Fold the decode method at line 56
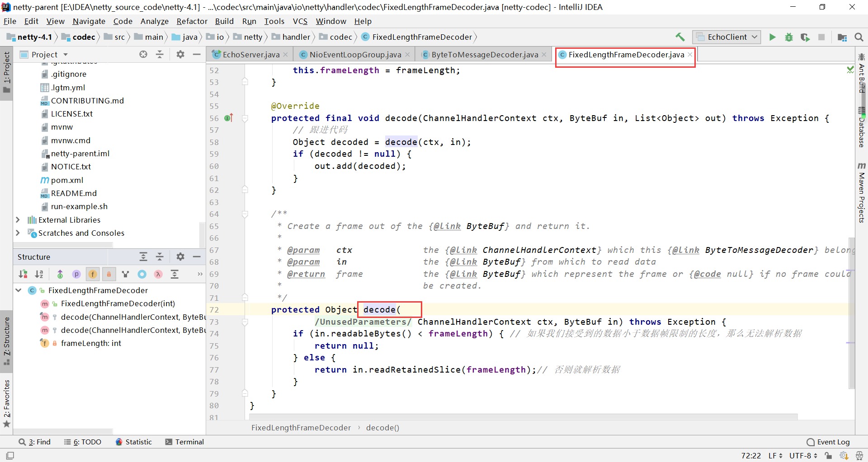Image resolution: width=868 pixels, height=462 pixels. (x=245, y=119)
